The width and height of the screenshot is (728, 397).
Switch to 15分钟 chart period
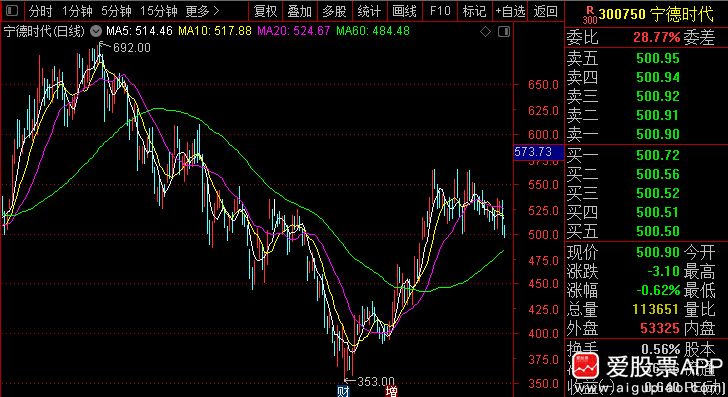pos(158,11)
